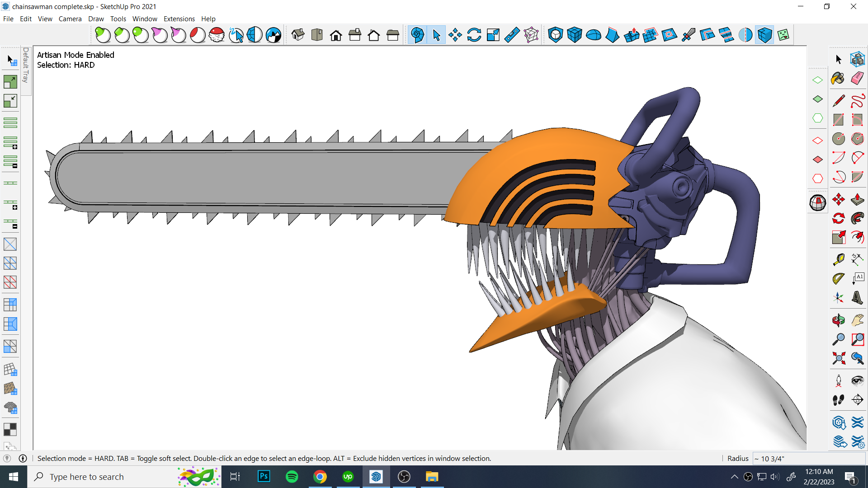Switch to Right view icon
Screen dimensions: 868x488
[355, 35]
